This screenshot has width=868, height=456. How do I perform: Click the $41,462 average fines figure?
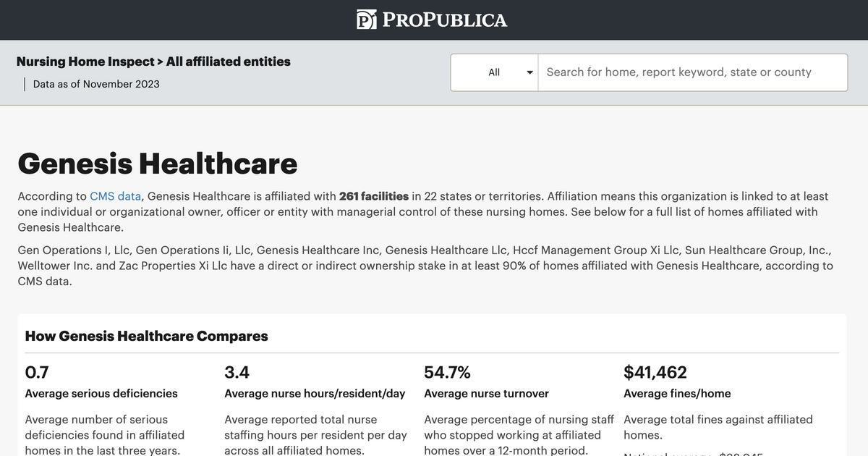click(655, 372)
